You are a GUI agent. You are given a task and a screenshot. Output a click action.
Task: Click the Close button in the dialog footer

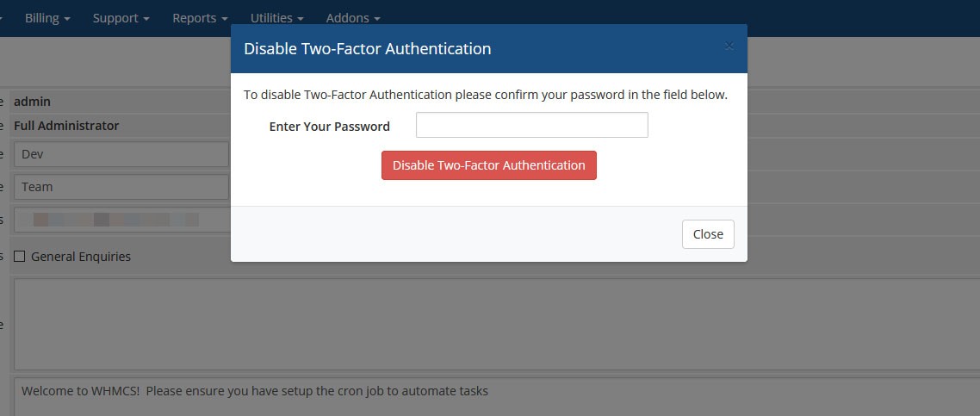tap(708, 234)
